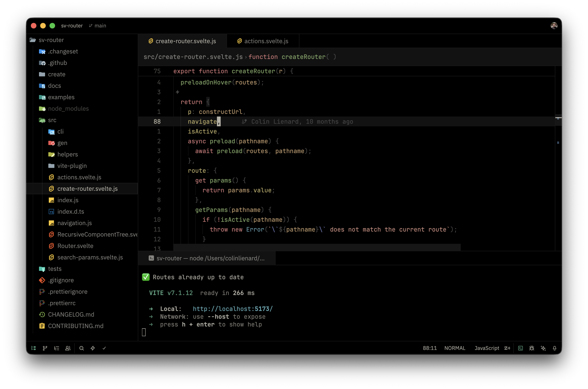588x389 pixels.
Task: Click the user avatar in title bar
Action: (x=554, y=25)
